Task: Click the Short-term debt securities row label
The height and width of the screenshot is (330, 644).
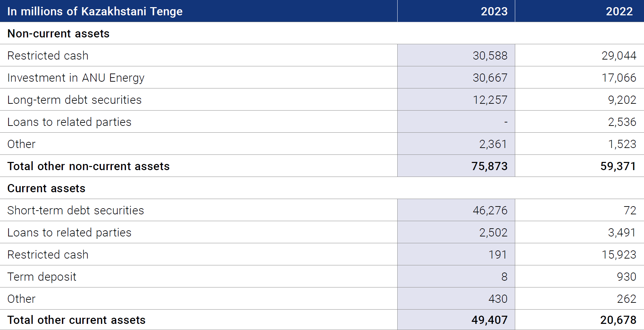Action: (x=75, y=210)
